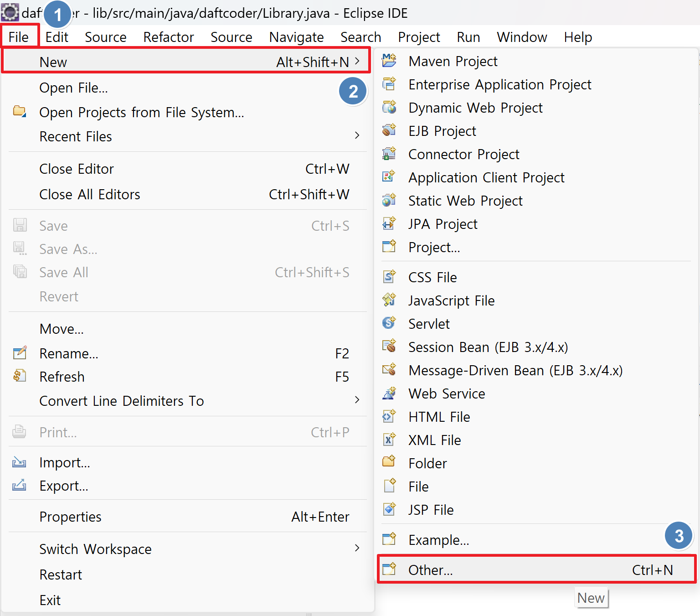Click the Maven Project icon

coord(389,61)
